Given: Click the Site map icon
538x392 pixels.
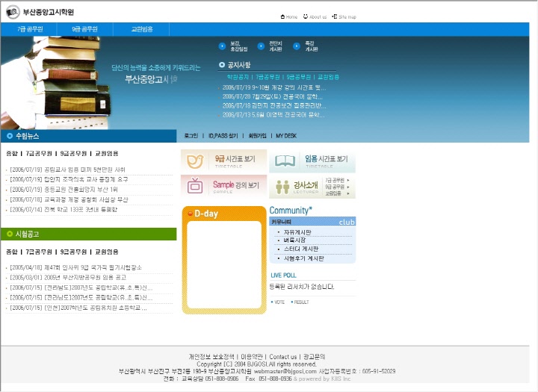Looking at the screenshot, I should [334, 16].
